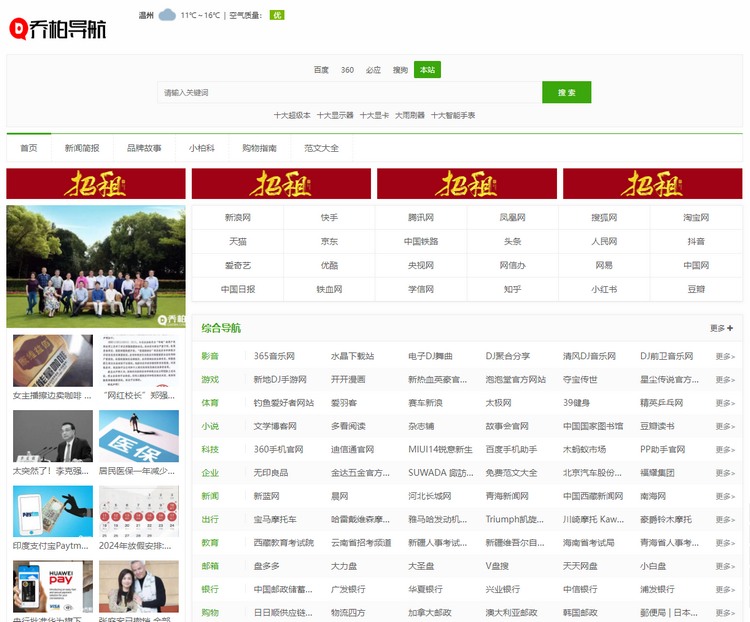The height and width of the screenshot is (622, 750).
Task: Click the green 搜索 button
Action: [566, 92]
